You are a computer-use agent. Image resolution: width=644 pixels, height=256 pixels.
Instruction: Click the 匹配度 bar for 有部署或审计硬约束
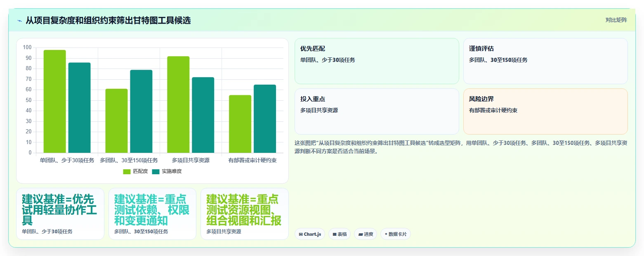pyautogui.click(x=240, y=124)
